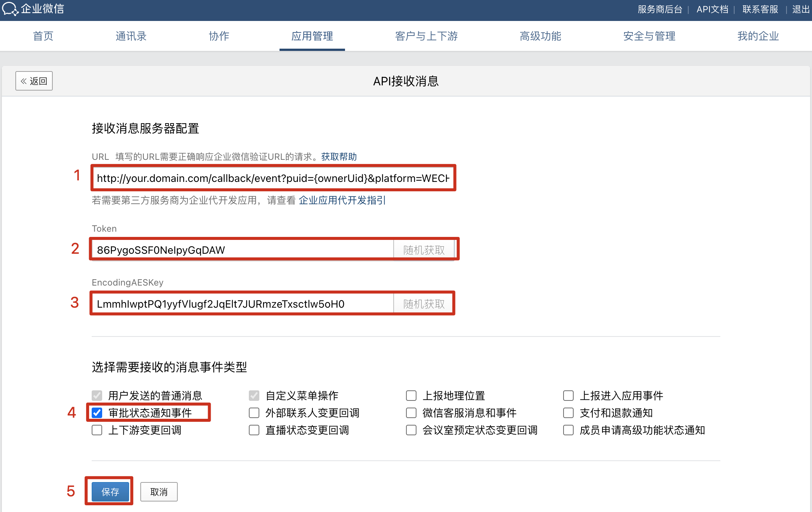
Task: Open API文档 link in header
Action: (x=712, y=9)
